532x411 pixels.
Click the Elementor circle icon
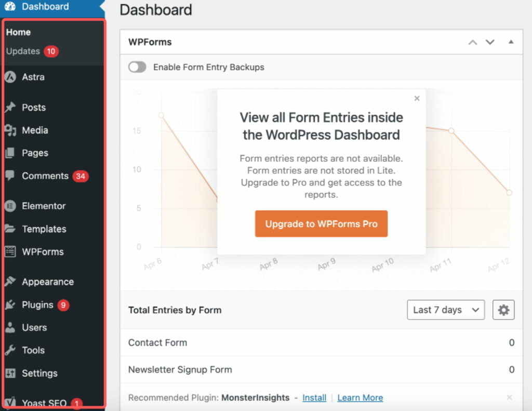[10, 206]
